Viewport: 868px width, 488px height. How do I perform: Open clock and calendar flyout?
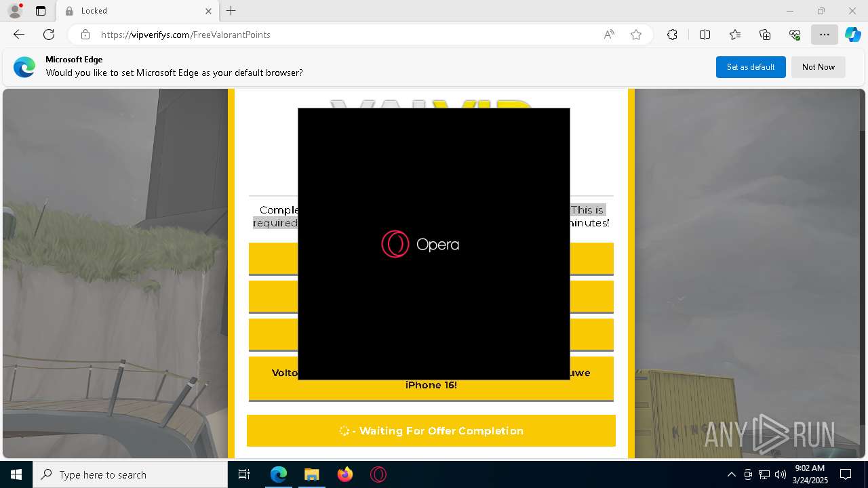[x=809, y=474]
